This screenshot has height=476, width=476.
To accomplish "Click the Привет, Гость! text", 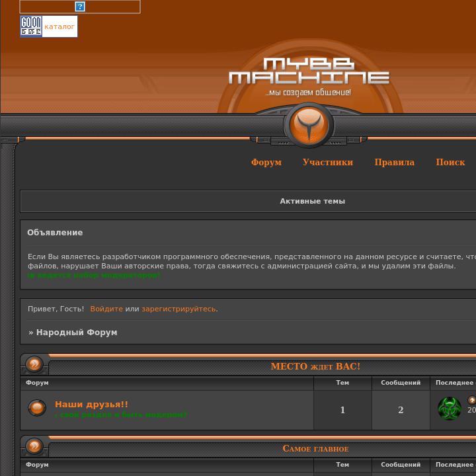I will click(x=56, y=309).
